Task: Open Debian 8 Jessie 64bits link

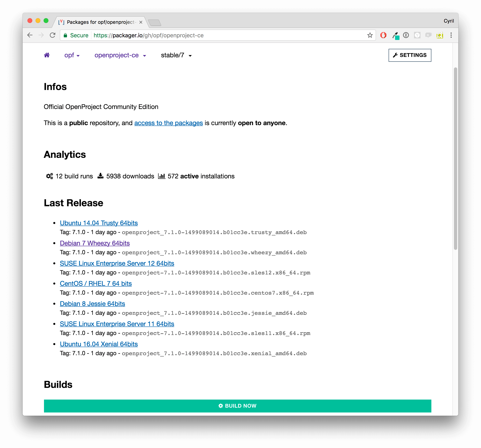Action: point(92,304)
